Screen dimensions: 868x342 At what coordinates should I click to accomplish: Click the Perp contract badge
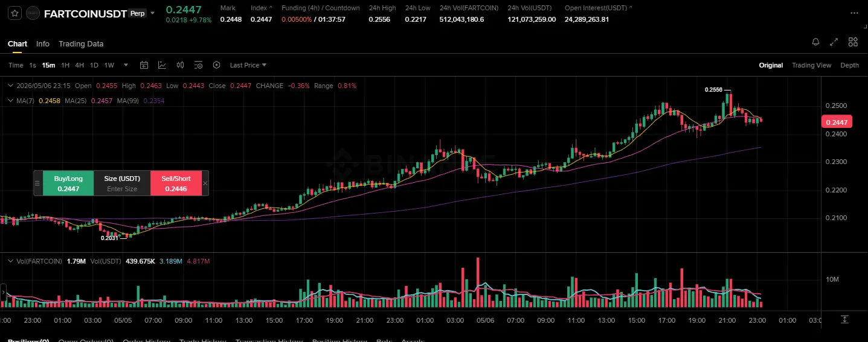pos(137,13)
